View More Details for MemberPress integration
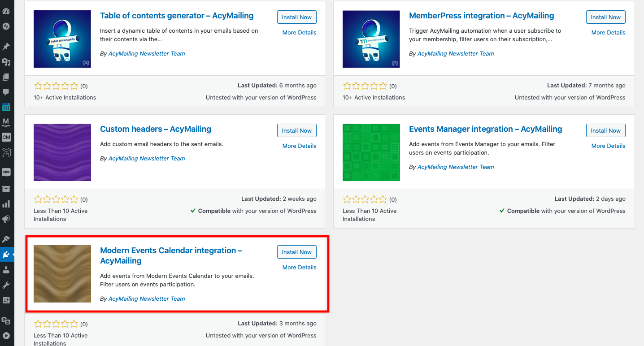 tap(609, 32)
